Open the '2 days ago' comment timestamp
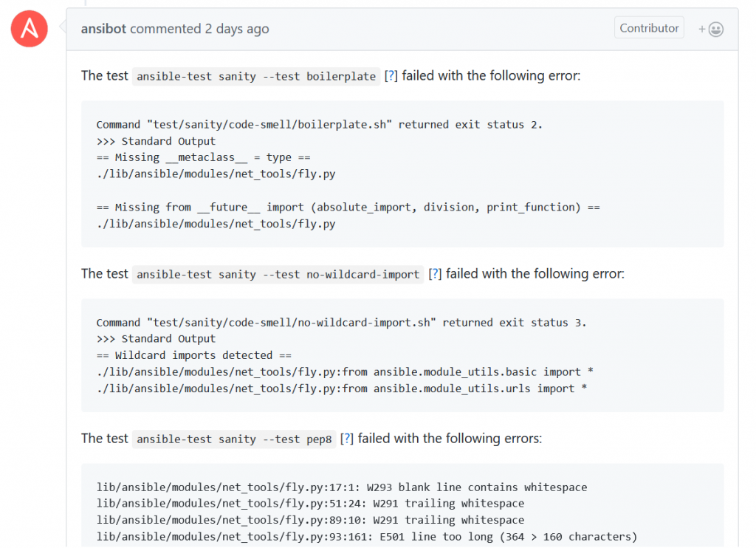Image resolution: width=756 pixels, height=548 pixels. (x=237, y=29)
